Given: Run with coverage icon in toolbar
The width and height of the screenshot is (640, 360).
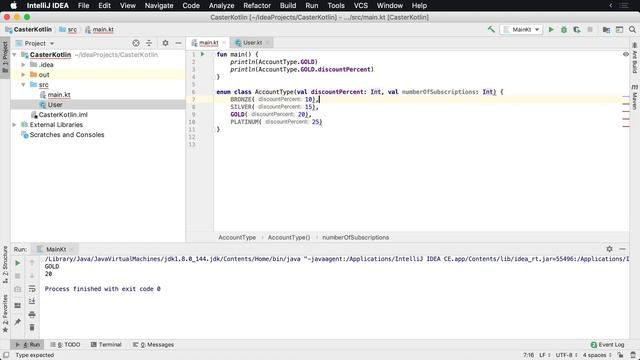Looking at the screenshot, I should pyautogui.click(x=577, y=29).
